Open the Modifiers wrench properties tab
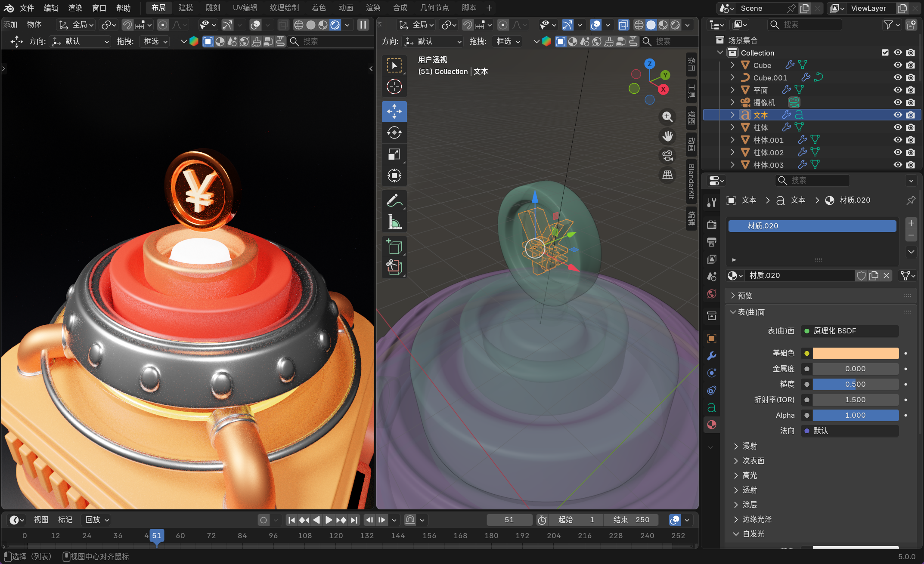 coord(712,356)
